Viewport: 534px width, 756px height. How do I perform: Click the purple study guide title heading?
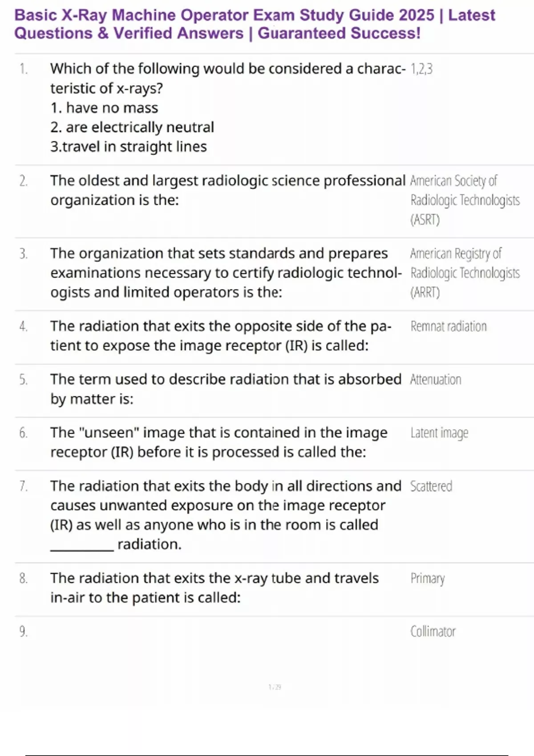[x=255, y=24]
